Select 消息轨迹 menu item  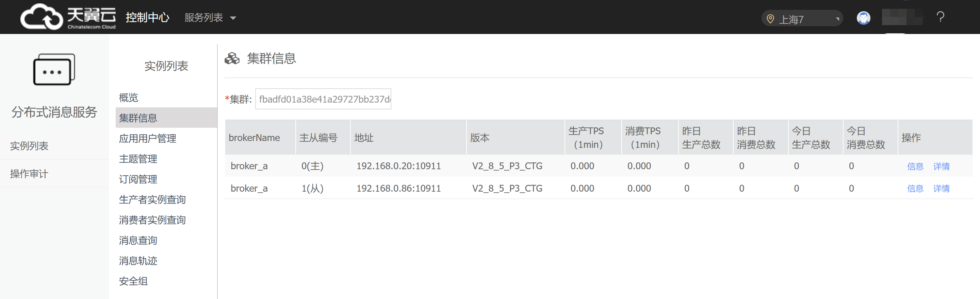(138, 261)
